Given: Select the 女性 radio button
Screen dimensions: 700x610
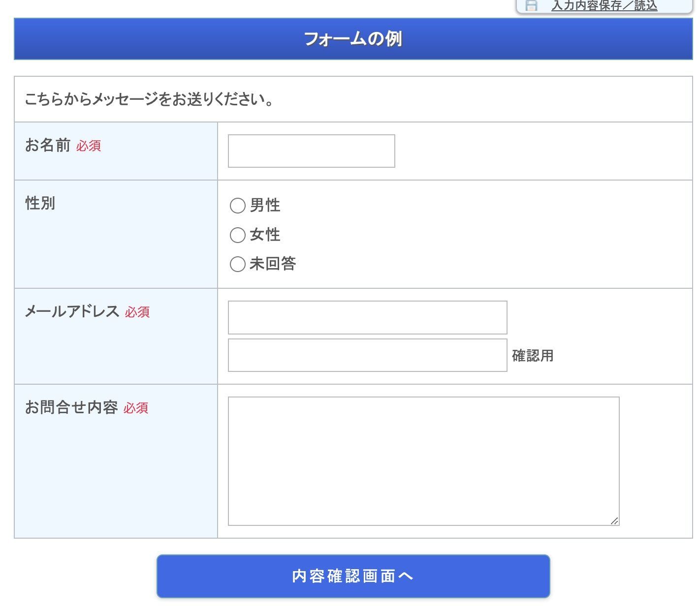Looking at the screenshot, I should pyautogui.click(x=238, y=235).
